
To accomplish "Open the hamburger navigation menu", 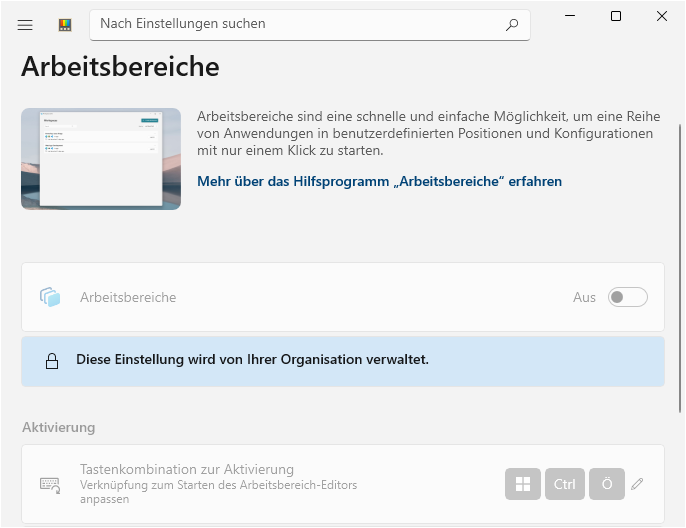I will 25,25.
